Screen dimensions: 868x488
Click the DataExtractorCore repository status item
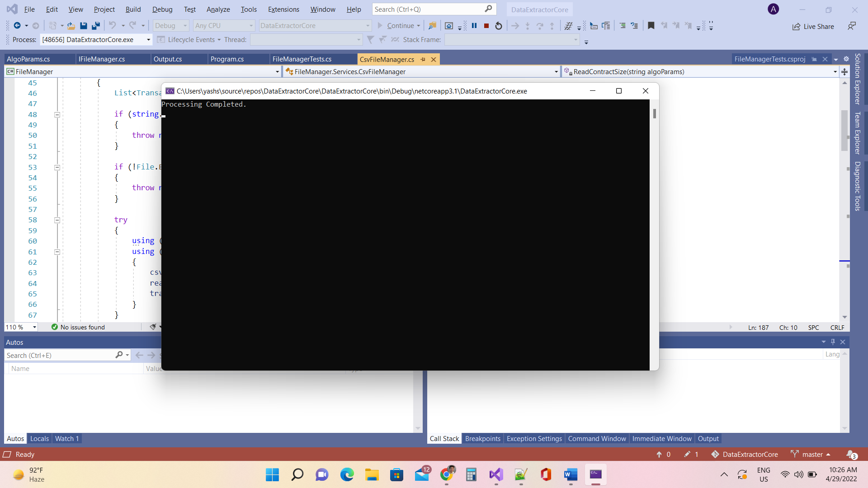tap(745, 454)
